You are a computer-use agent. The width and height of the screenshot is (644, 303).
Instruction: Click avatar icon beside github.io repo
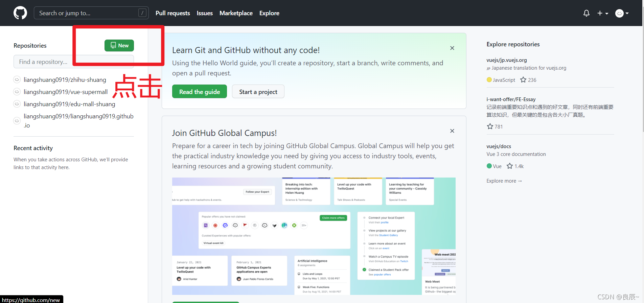(x=17, y=121)
